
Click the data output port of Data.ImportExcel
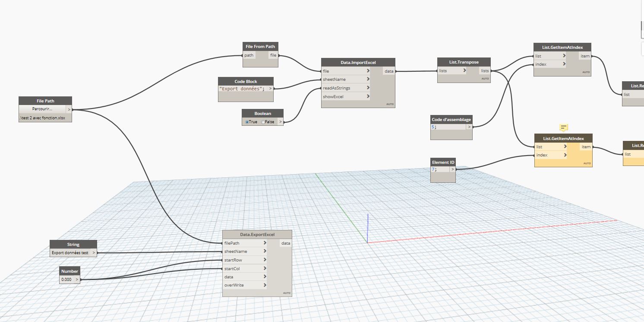(x=389, y=71)
